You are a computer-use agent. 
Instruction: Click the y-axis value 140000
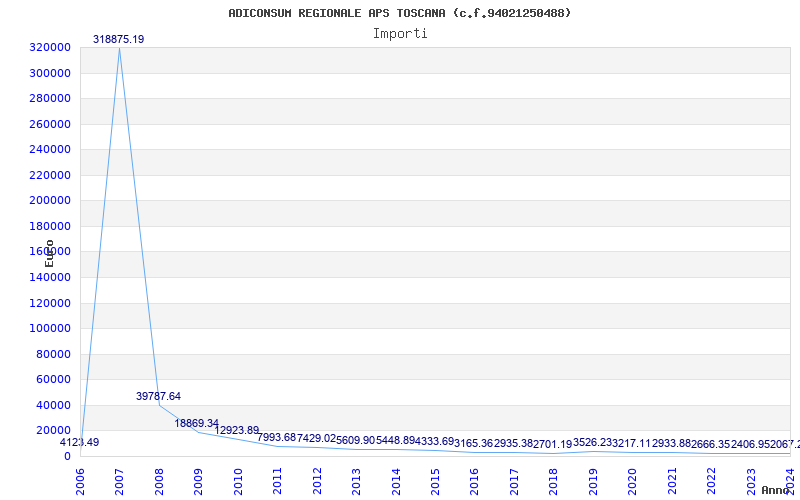49,278
